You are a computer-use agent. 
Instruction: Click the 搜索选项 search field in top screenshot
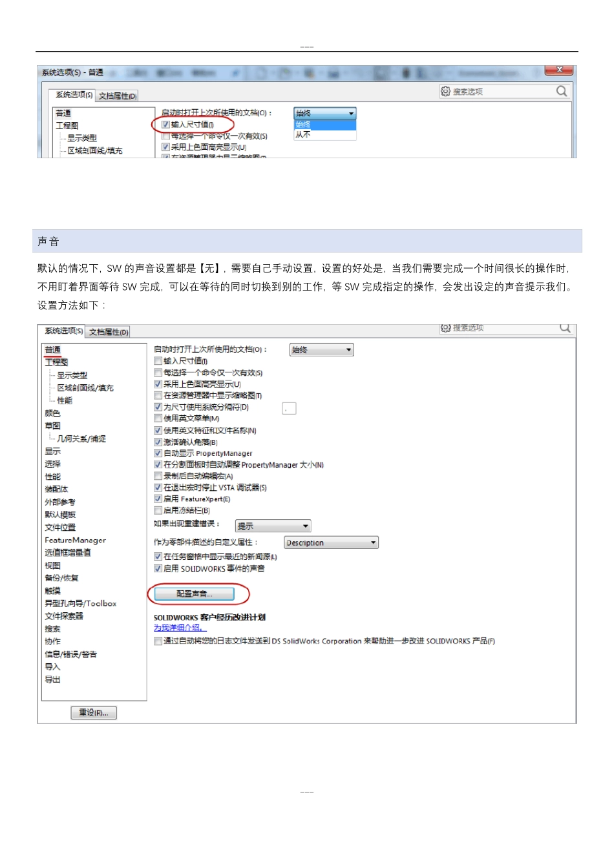(504, 91)
